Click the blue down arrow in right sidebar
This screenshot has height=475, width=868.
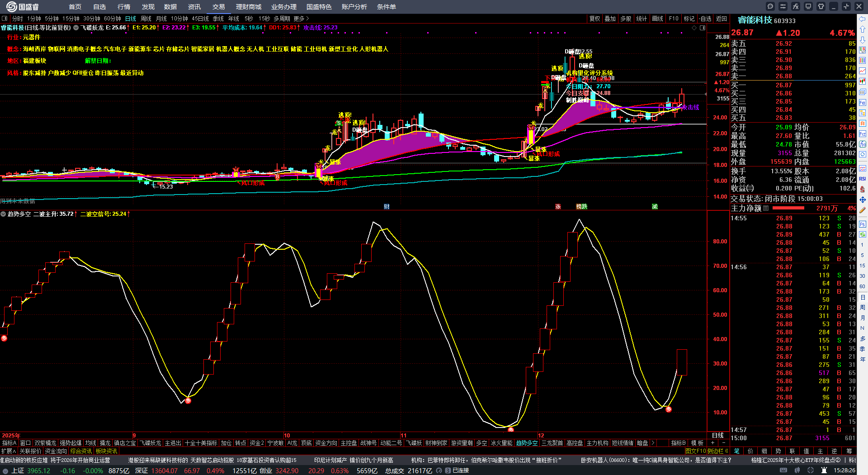863,40
